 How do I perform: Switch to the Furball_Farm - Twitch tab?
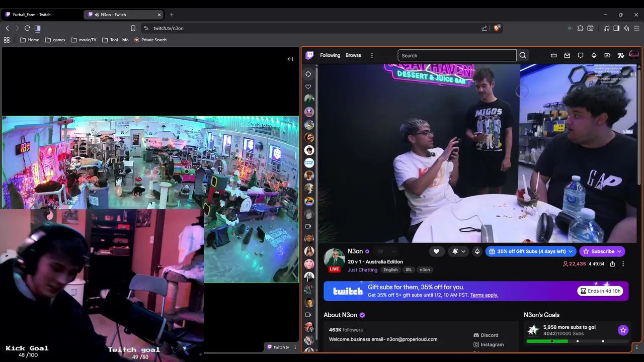point(42,15)
